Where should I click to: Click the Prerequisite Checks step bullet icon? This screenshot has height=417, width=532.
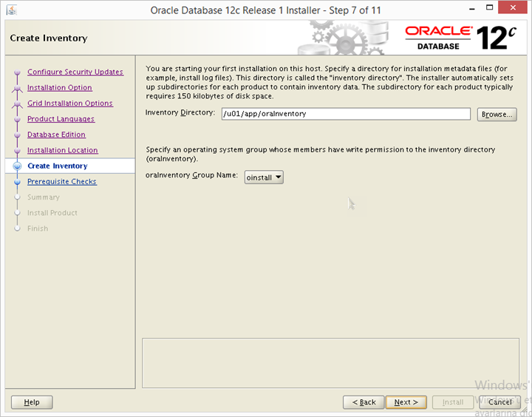coord(17,182)
